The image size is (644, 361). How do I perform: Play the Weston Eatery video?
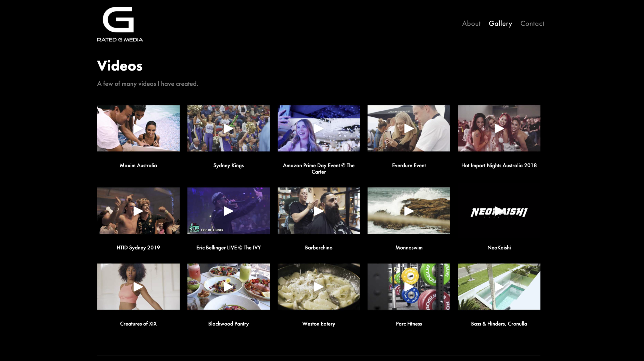pos(319,287)
